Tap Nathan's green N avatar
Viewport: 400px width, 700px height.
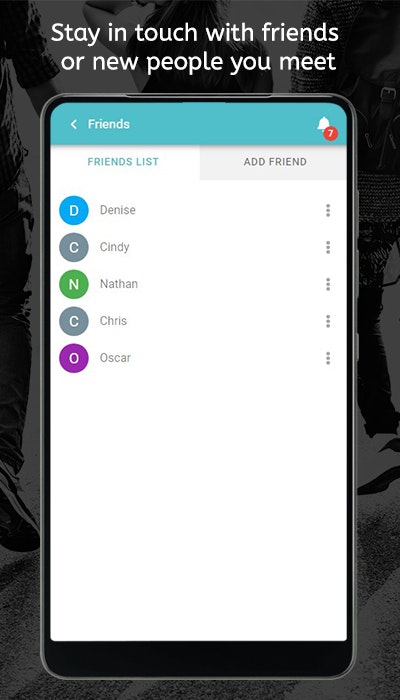coord(74,284)
